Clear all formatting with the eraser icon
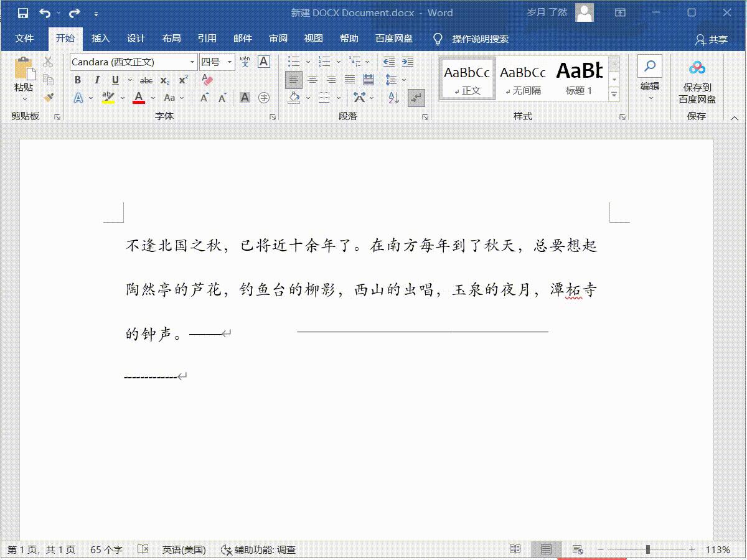This screenshot has width=747, height=560. pyautogui.click(x=207, y=80)
